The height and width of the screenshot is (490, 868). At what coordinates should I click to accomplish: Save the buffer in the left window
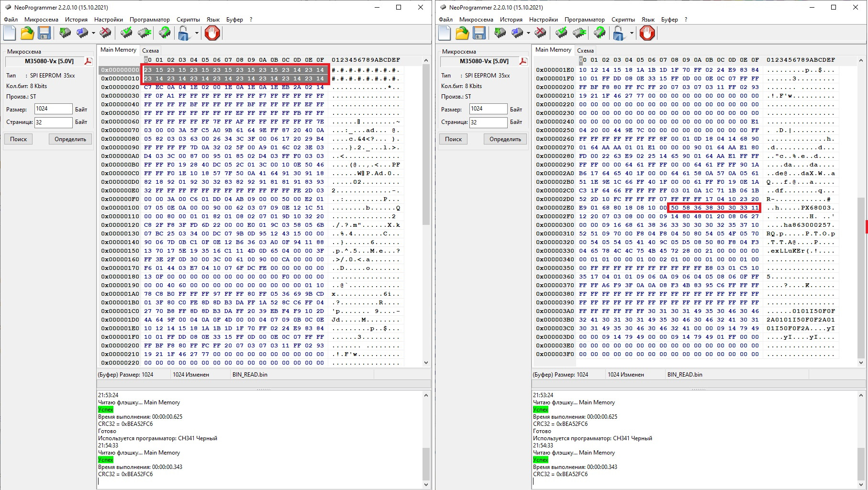pyautogui.click(x=45, y=33)
